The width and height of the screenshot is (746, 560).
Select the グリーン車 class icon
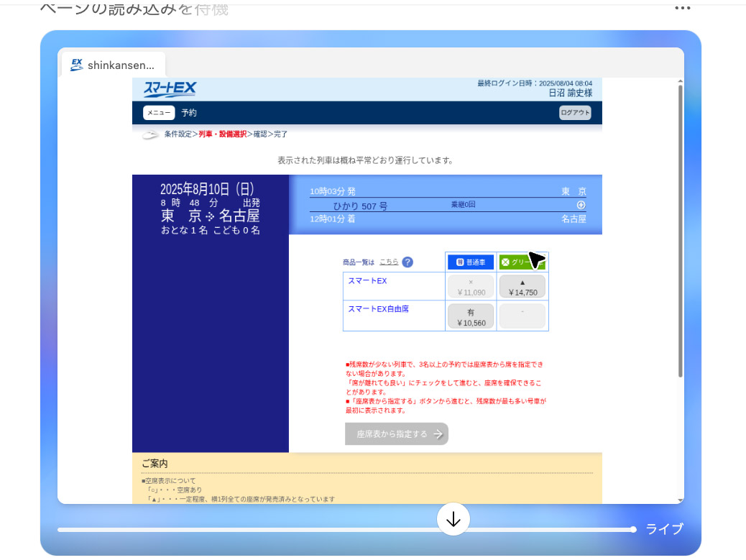click(522, 262)
